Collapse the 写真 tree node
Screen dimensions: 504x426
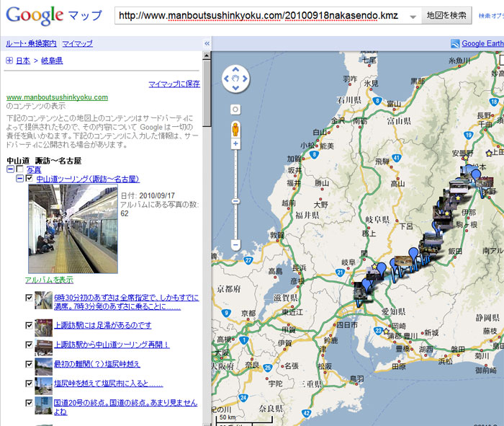[10, 169]
